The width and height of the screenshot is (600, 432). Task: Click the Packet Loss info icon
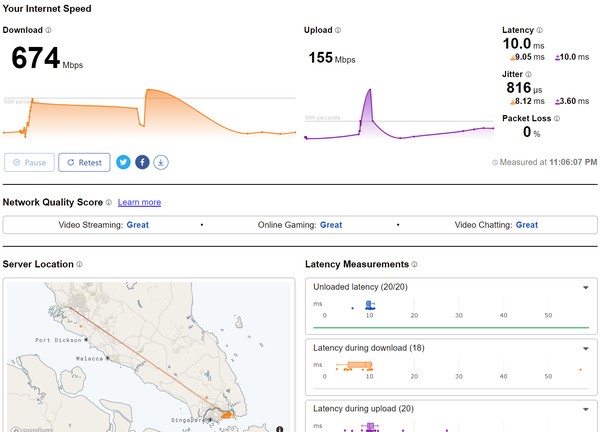pyautogui.click(x=553, y=118)
